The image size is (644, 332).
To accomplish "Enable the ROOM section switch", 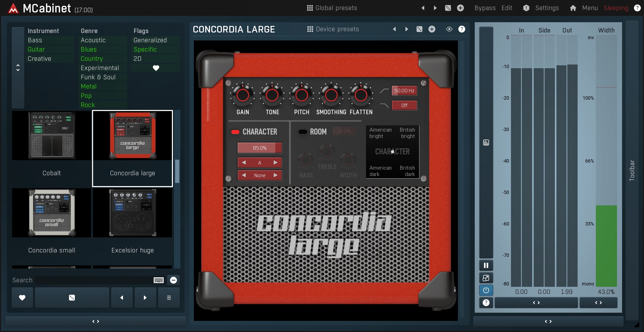I will [x=303, y=132].
